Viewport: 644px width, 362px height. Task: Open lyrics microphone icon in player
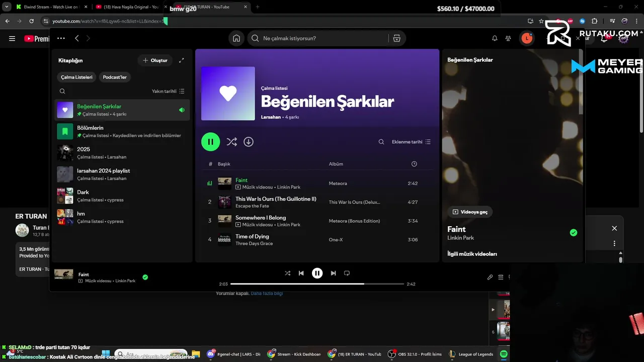(x=490, y=277)
